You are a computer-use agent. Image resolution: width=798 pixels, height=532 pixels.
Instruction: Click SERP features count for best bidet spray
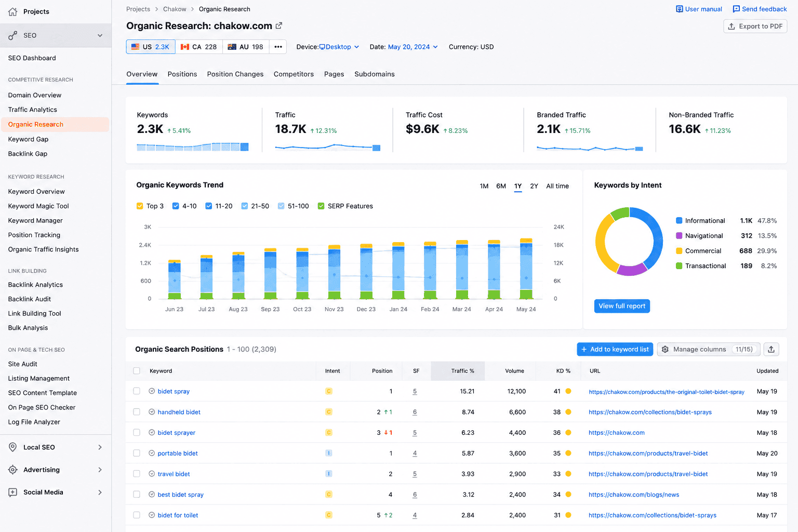tap(415, 495)
